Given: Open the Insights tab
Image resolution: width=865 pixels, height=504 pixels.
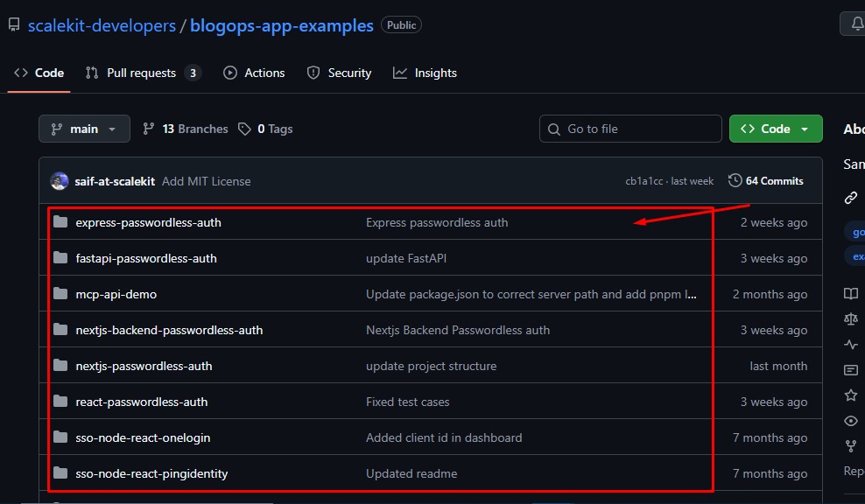Looking at the screenshot, I should (425, 73).
